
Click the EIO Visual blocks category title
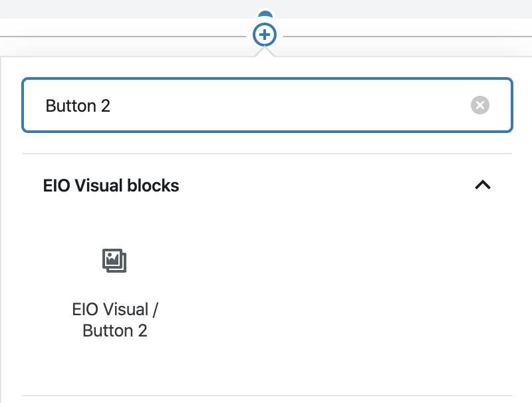click(x=111, y=186)
